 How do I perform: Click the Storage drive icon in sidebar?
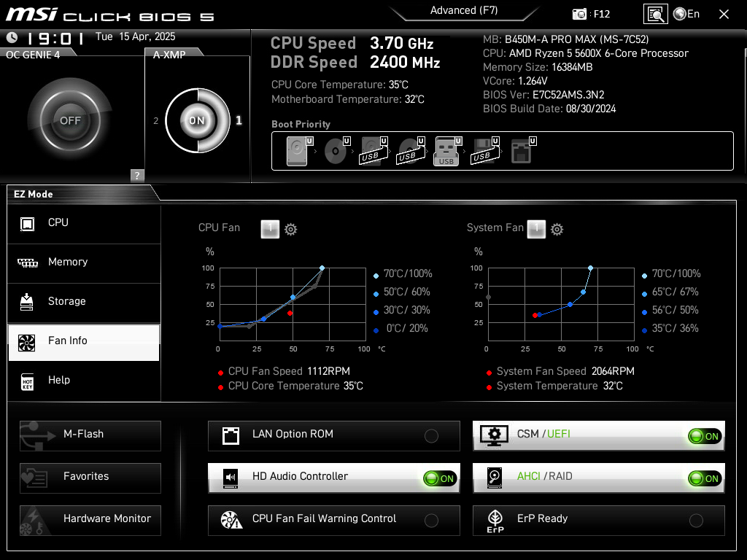[x=27, y=302]
